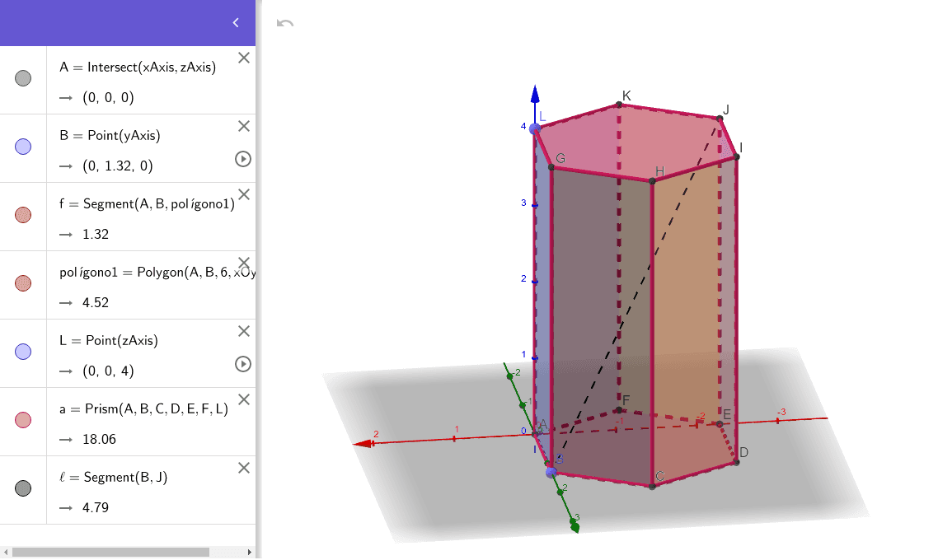Delete the point B row with X
Viewport: 938px width, 560px height.
pyautogui.click(x=243, y=126)
